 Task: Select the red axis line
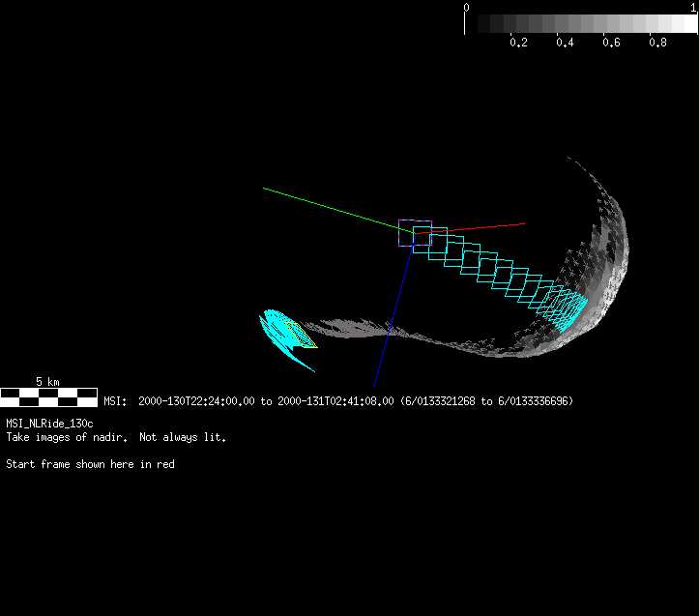(x=483, y=227)
